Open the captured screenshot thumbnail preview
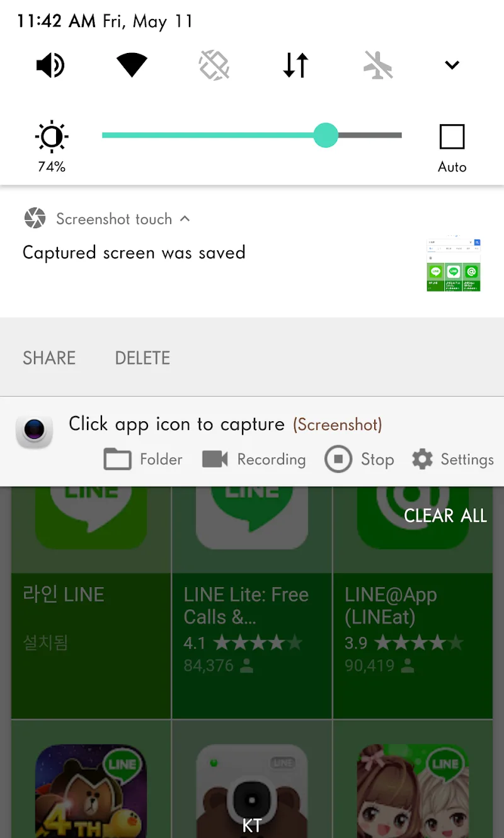Screen dimensions: 504x838 [x=454, y=265]
